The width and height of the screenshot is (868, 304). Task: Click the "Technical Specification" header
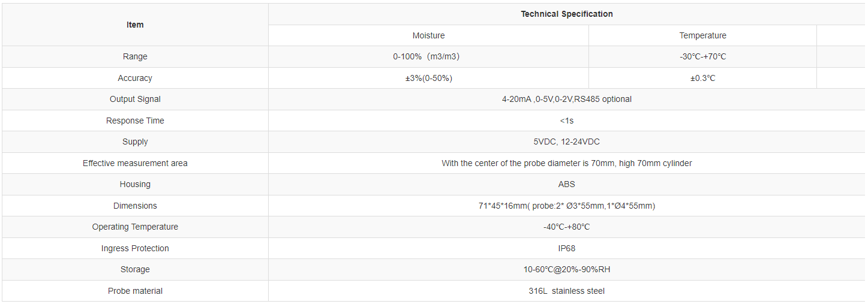coord(566,14)
